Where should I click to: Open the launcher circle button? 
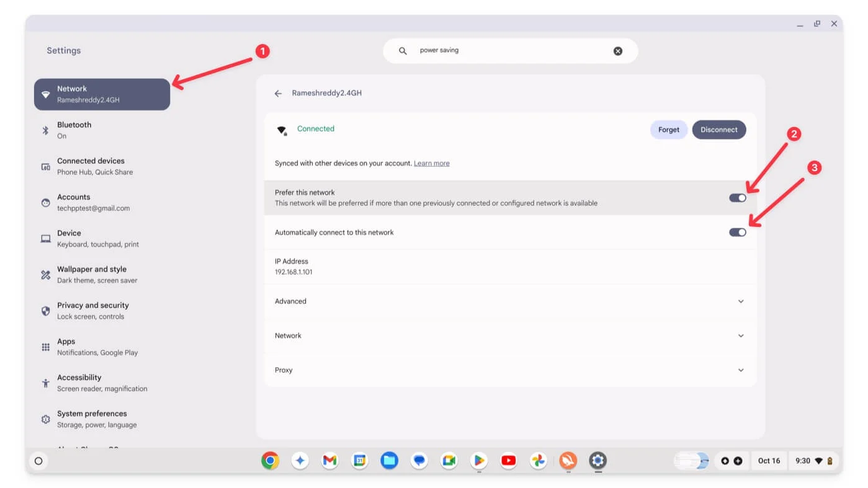pyautogui.click(x=38, y=461)
